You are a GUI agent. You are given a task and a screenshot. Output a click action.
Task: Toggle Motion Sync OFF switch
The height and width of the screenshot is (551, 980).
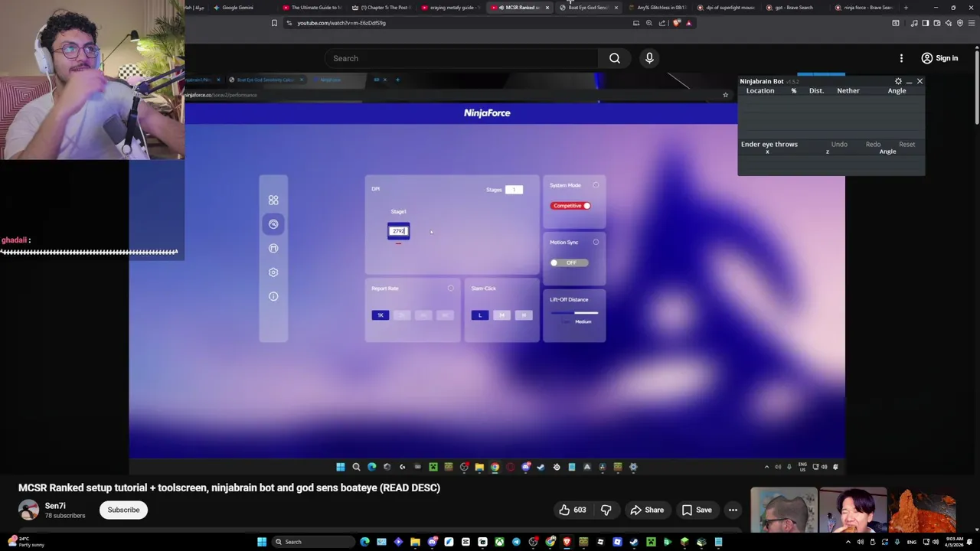[x=570, y=262]
